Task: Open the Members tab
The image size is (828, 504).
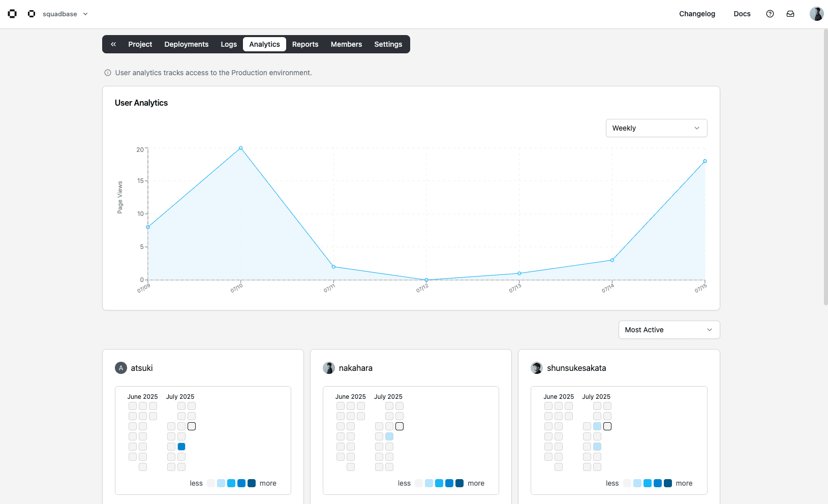Action: (346, 44)
